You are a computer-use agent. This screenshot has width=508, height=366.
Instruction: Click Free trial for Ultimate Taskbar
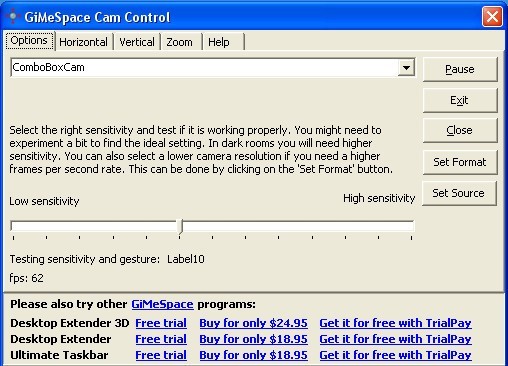click(161, 355)
